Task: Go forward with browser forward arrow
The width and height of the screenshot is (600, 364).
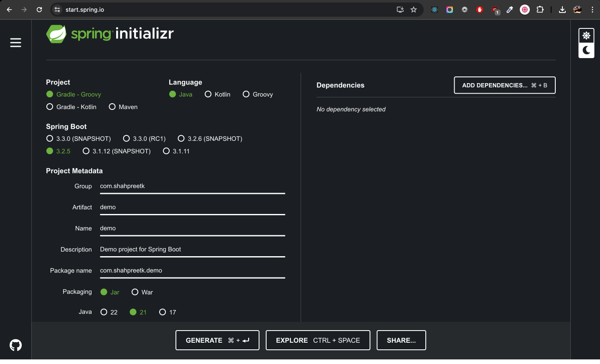Action: 24,10
